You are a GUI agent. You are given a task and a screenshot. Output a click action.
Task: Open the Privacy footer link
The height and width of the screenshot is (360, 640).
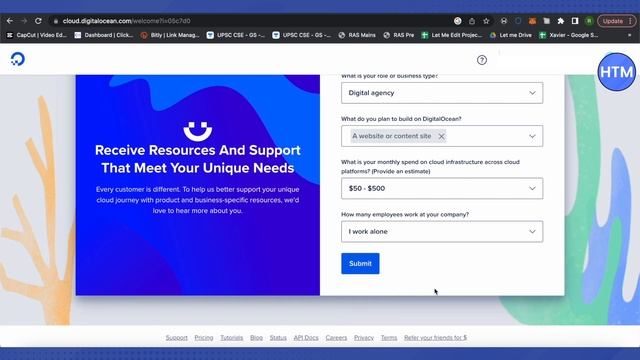coord(364,338)
